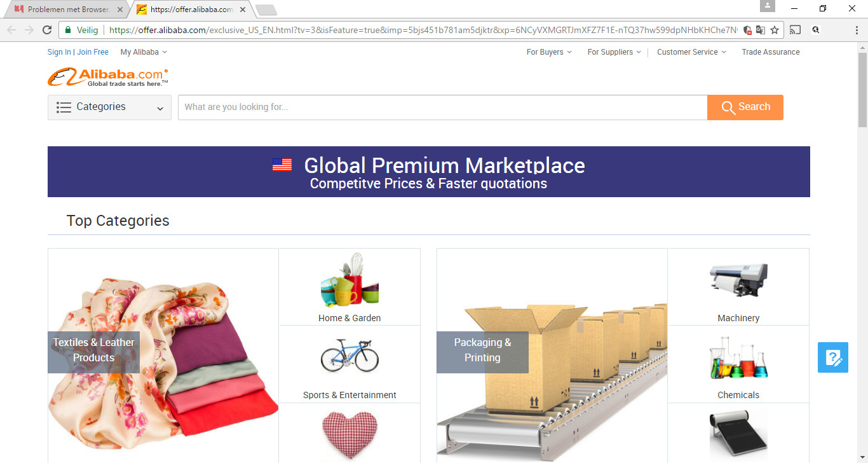
Task: Open the blue feedback survey icon
Action: point(833,357)
